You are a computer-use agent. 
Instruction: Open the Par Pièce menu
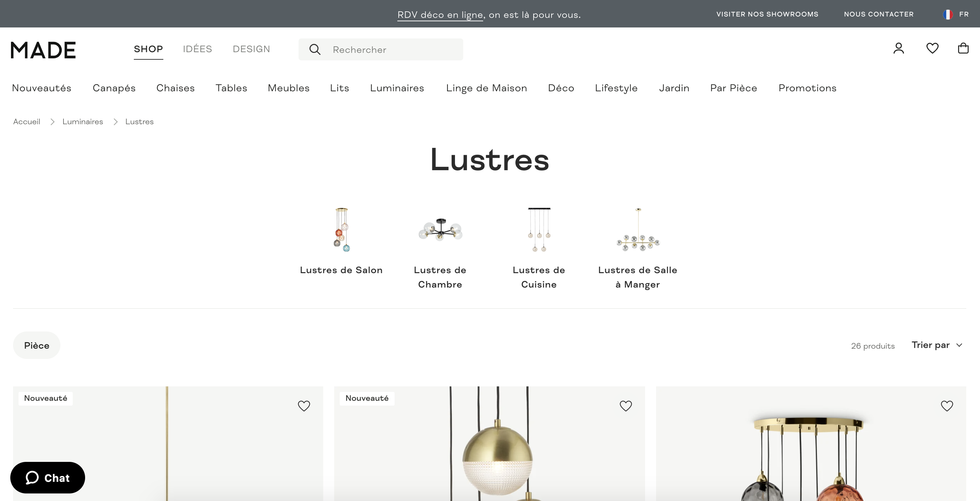coord(734,88)
